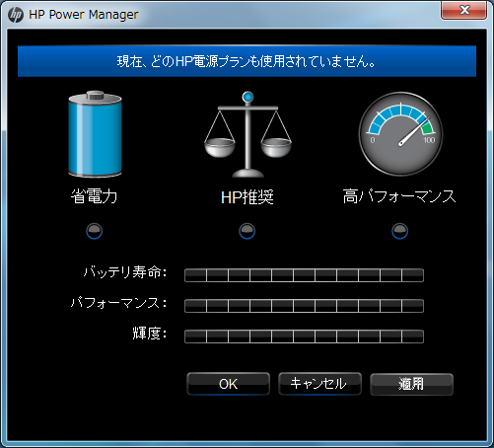Click the 省電力 plan label
The width and height of the screenshot is (494, 448).
point(95,196)
